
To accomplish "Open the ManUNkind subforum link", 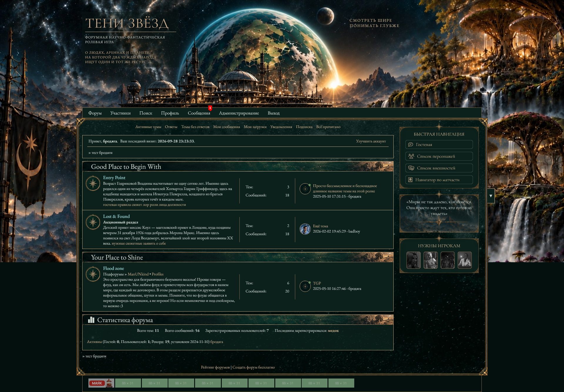I will [138, 274].
